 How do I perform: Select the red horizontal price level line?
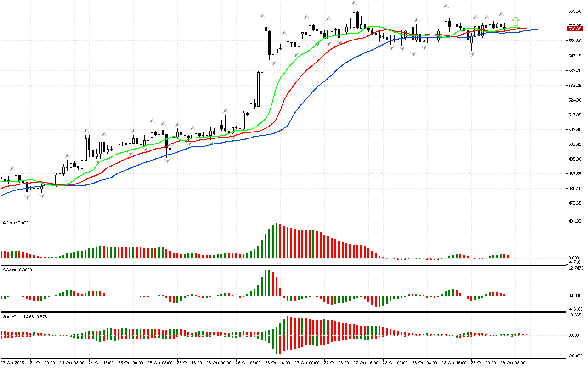(184, 29)
